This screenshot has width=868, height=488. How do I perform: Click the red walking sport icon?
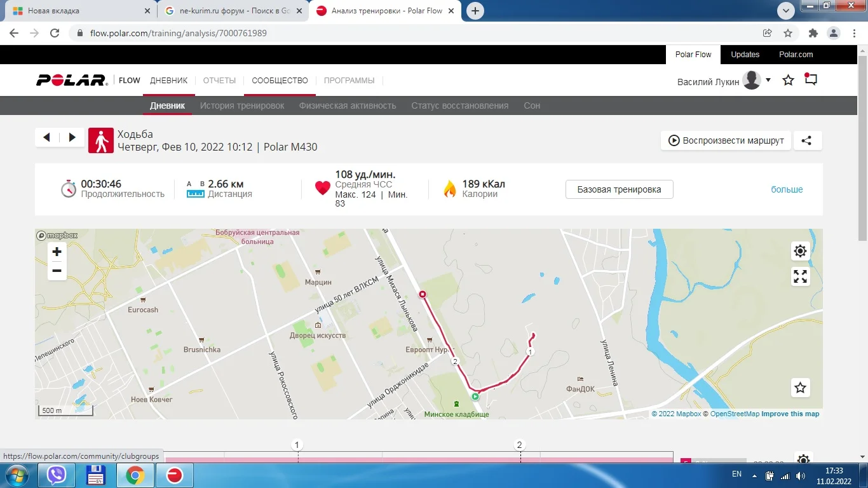[100, 140]
